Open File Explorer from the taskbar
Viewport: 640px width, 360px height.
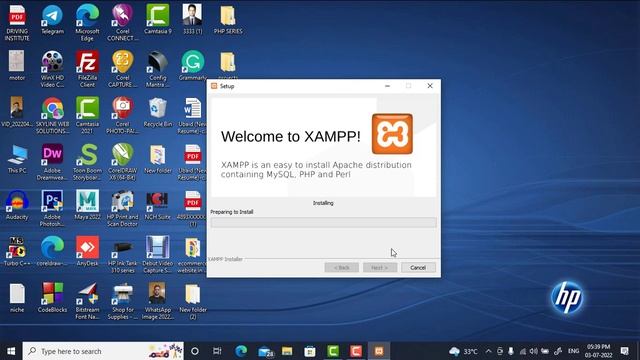pyautogui.click(x=287, y=351)
